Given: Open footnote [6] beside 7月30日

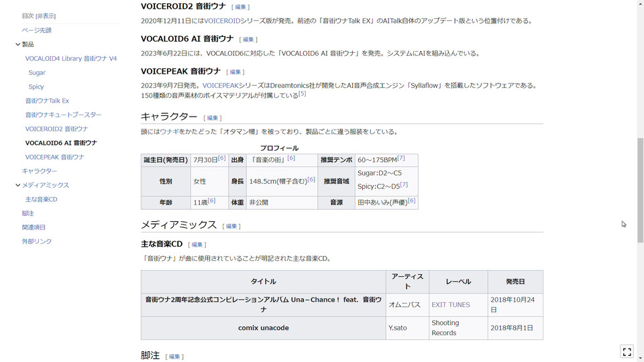Looking at the screenshot, I should click(222, 158).
